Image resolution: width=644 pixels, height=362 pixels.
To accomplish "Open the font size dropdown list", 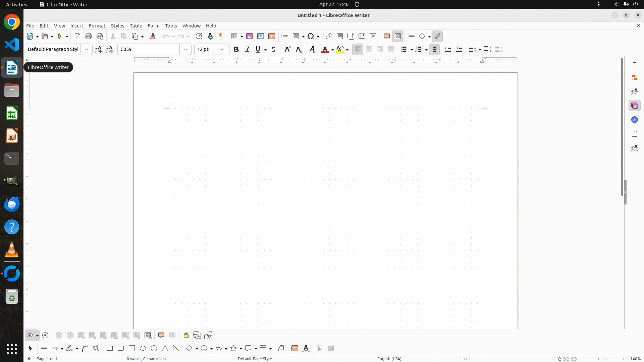I will coord(222,49).
